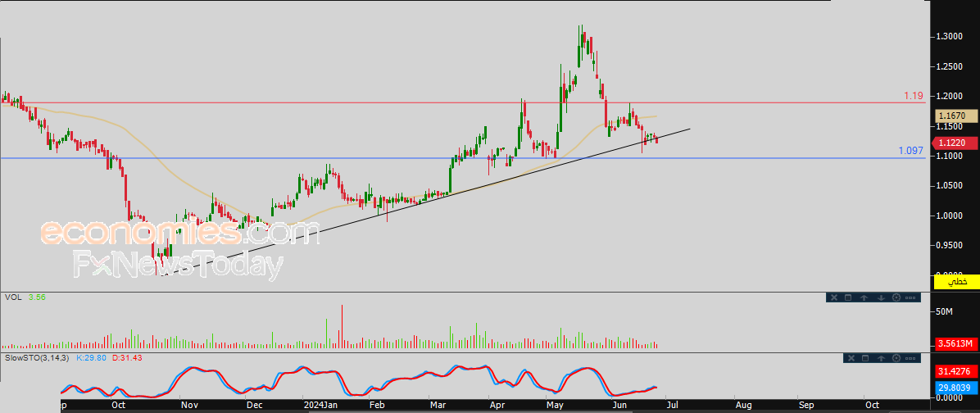Maximize the VOL indicator panel
This screenshot has width=980, height=413.
click(849, 297)
